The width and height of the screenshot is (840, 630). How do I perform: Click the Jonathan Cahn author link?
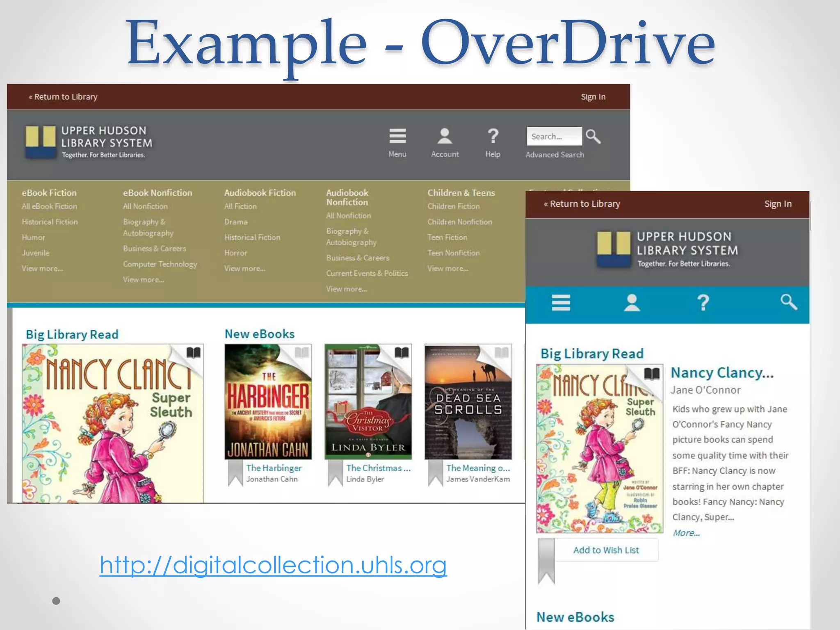click(272, 479)
